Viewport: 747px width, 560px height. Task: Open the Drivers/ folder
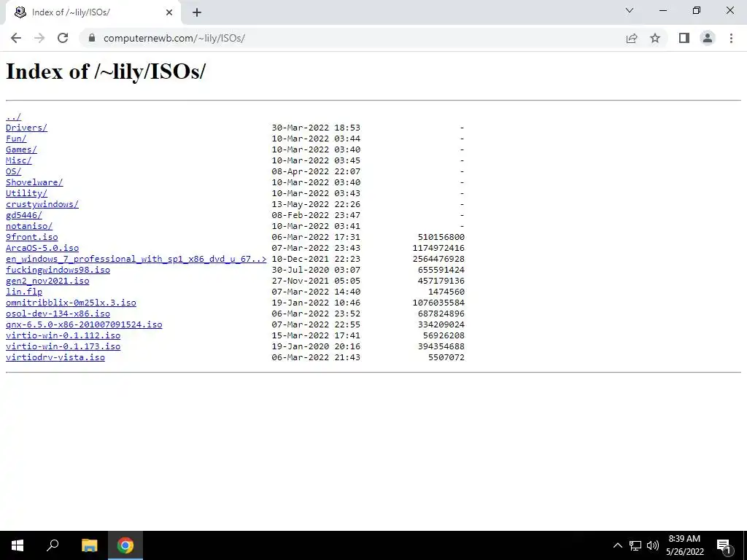[27, 128]
